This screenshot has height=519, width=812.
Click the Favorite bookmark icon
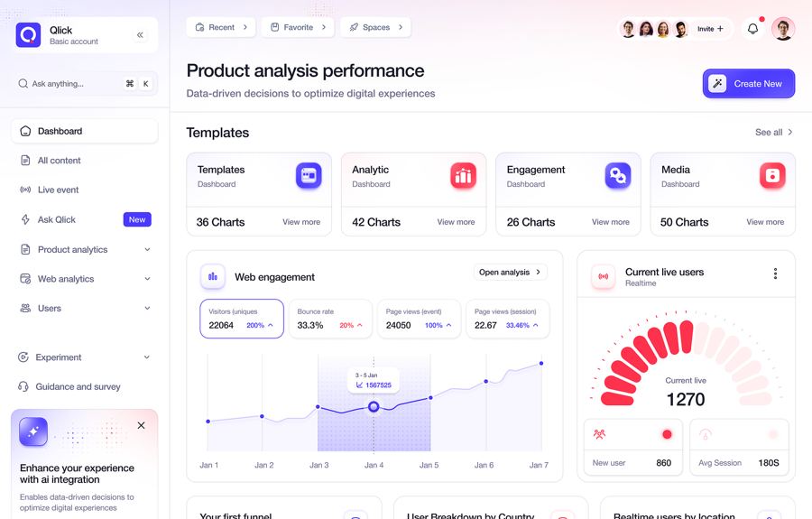pos(274,27)
